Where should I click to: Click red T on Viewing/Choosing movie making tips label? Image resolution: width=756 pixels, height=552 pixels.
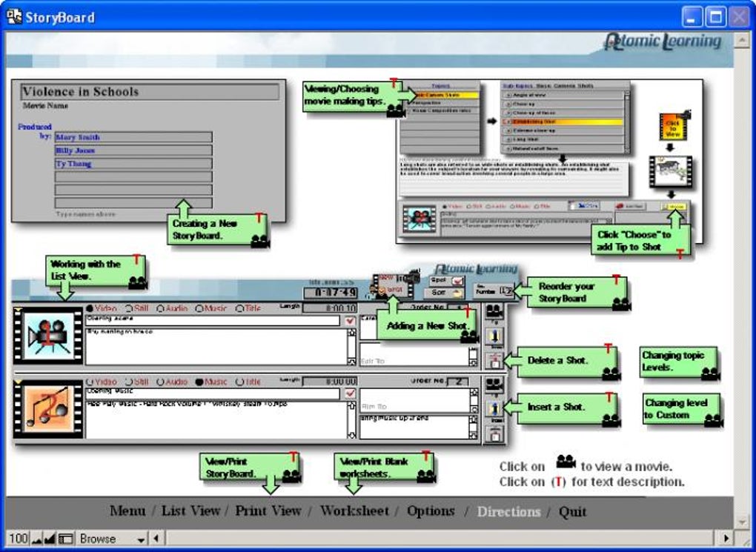point(394,83)
